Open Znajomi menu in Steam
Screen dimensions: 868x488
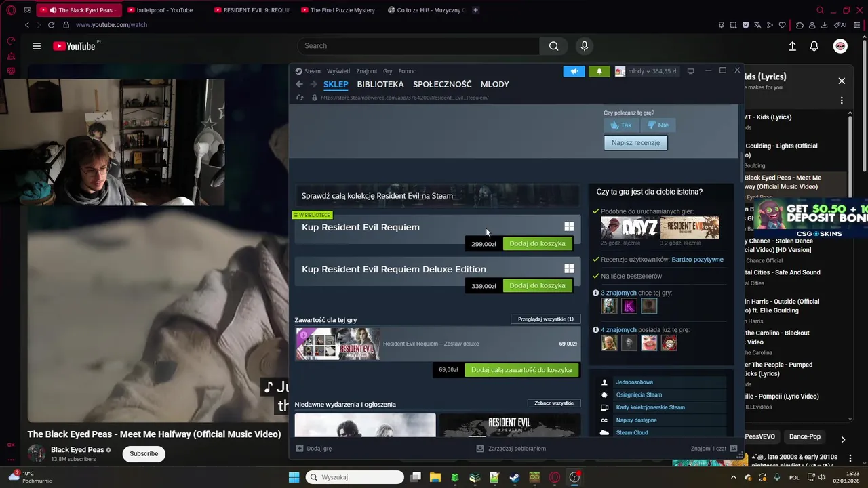(367, 71)
